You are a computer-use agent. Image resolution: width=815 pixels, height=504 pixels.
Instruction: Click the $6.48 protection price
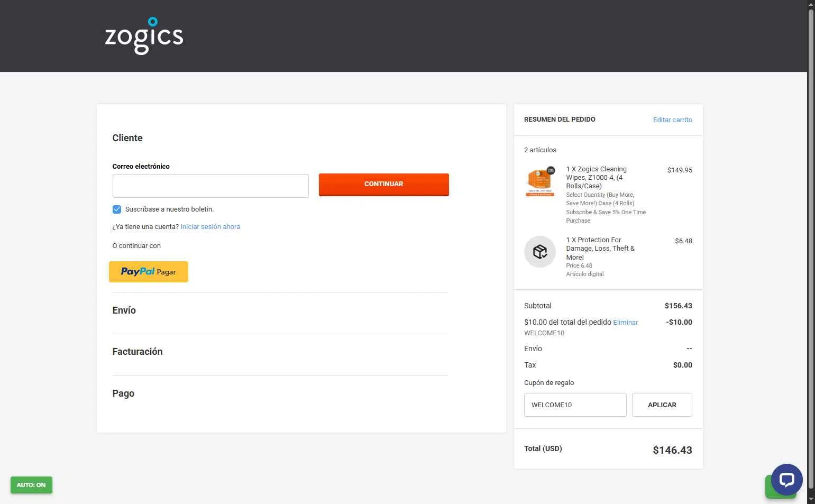coord(683,241)
